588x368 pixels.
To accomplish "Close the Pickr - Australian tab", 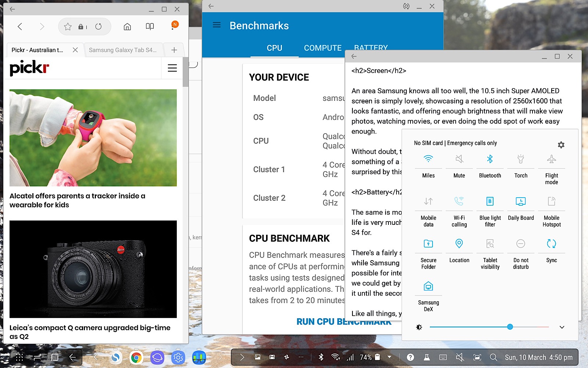I will point(75,50).
